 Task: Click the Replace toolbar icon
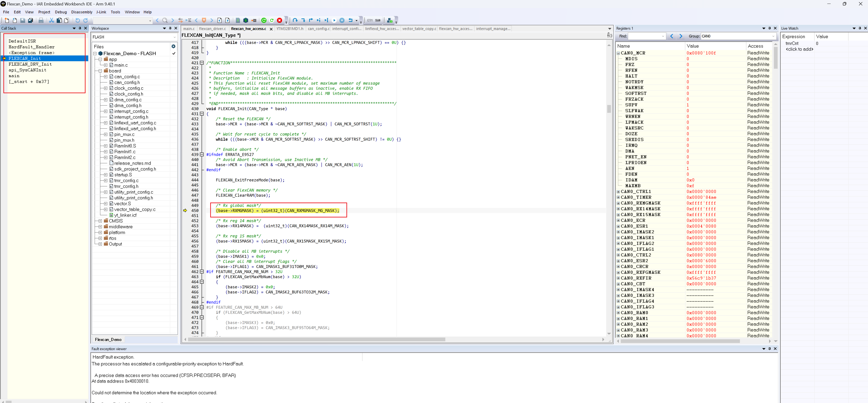tap(181, 21)
